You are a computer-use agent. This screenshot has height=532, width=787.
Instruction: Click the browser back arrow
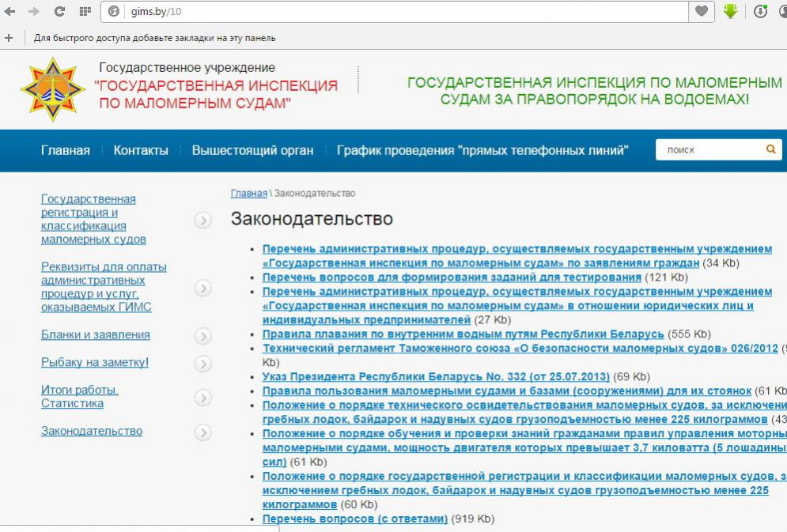coord(9,12)
